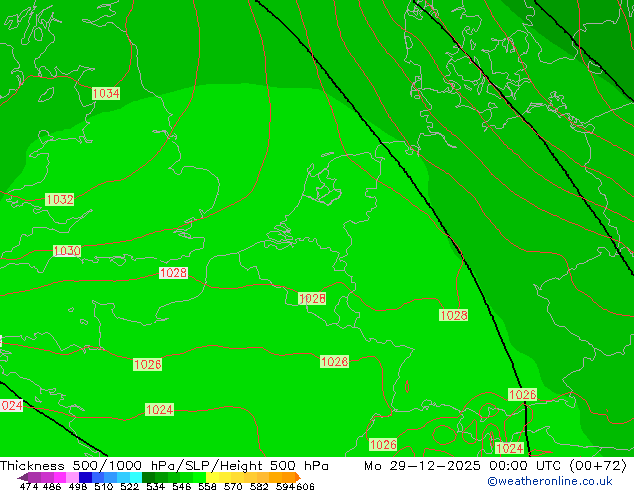Image resolution: width=634 pixels, height=490 pixels.
Task: Click the 570 legend value
Action: [x=233, y=486]
